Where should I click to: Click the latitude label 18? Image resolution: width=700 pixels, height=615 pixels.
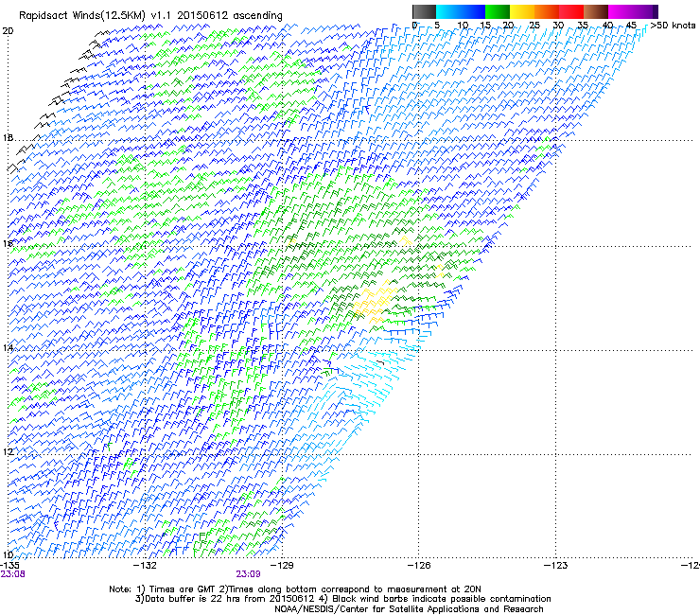8,137
